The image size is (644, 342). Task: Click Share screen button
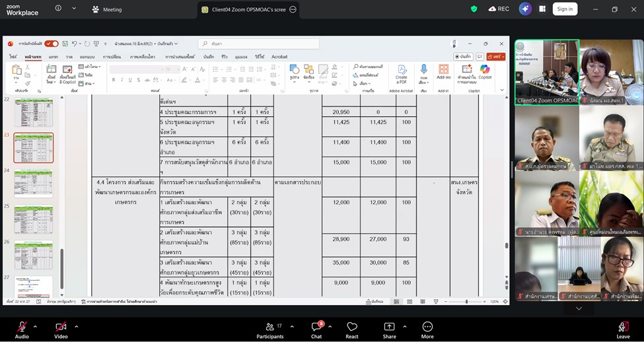389,329
